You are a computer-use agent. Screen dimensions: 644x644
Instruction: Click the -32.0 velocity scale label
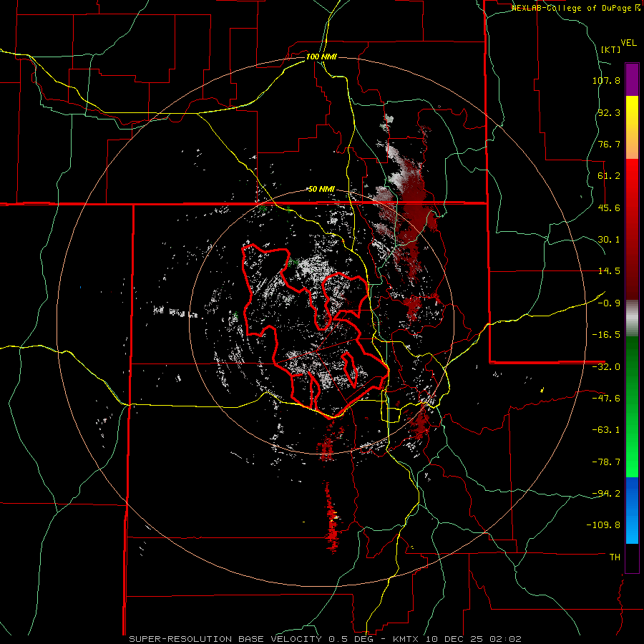pyautogui.click(x=606, y=367)
